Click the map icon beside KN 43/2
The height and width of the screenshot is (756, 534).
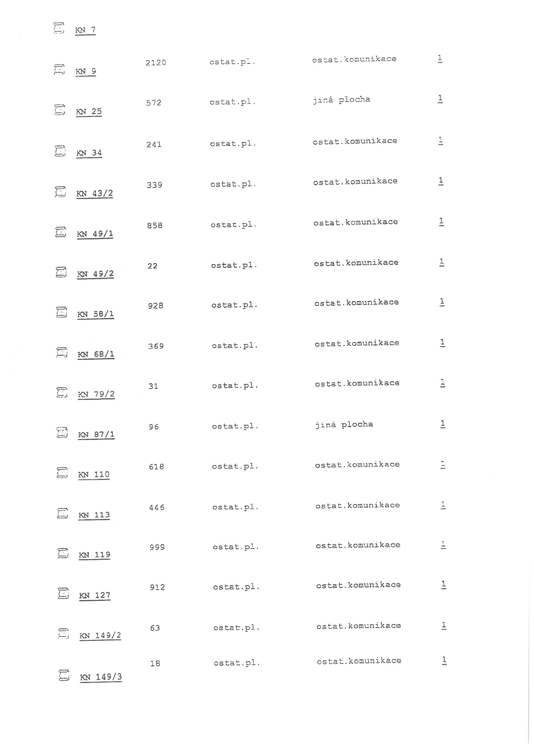(x=60, y=191)
